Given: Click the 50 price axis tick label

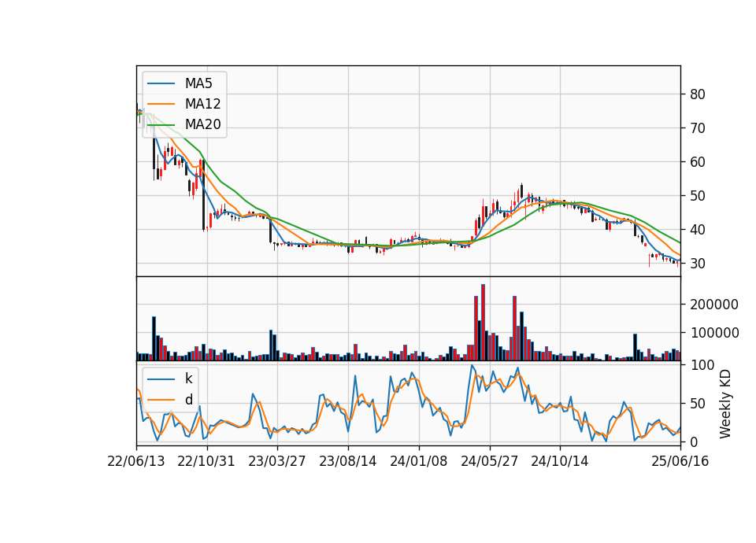Looking at the screenshot, I should (x=698, y=196).
